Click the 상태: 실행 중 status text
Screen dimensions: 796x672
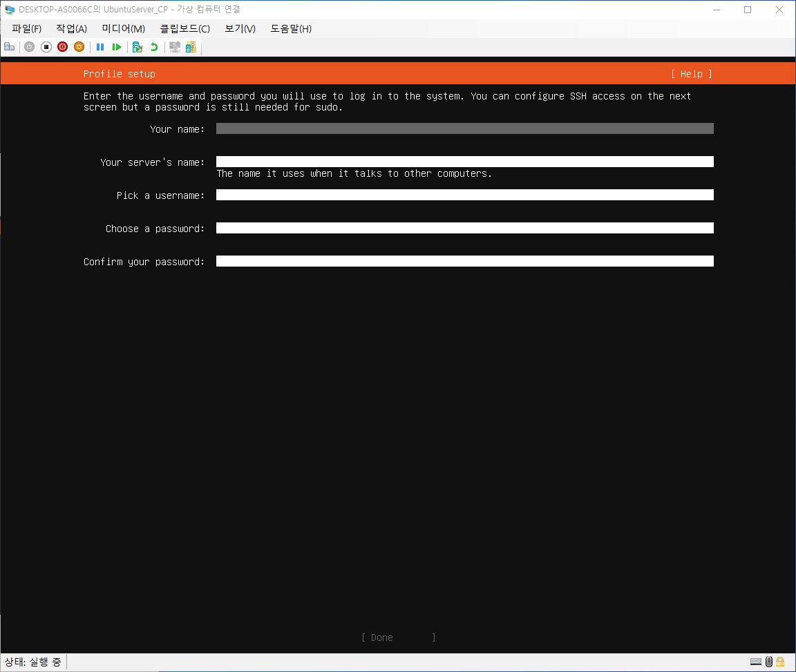pos(32,662)
